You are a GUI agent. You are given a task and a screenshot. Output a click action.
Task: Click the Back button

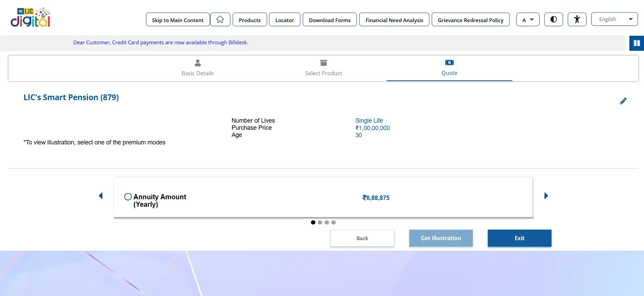click(362, 238)
